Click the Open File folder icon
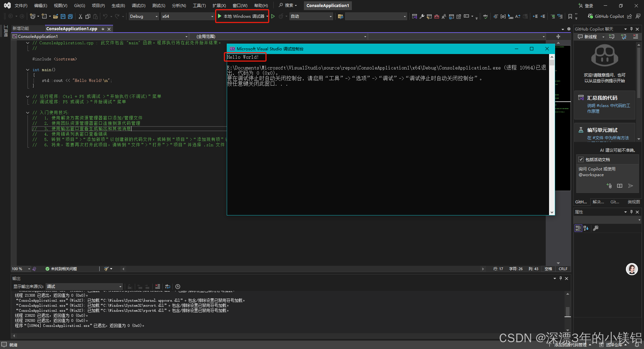This screenshot has width=644, height=349. 56,16
